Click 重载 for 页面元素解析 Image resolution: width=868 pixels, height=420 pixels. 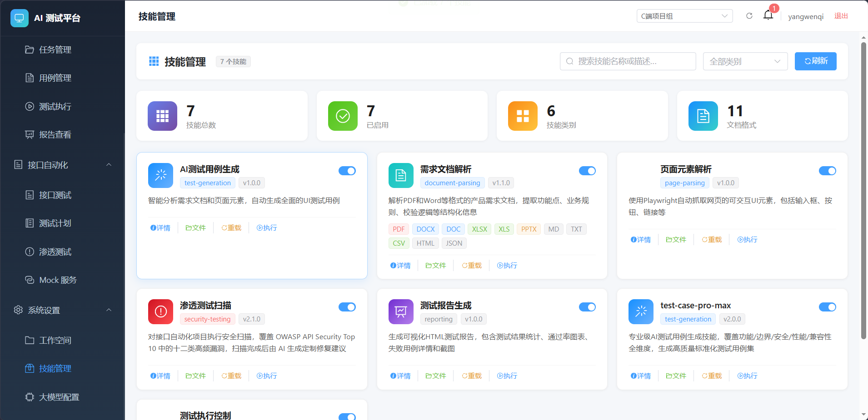(x=712, y=240)
